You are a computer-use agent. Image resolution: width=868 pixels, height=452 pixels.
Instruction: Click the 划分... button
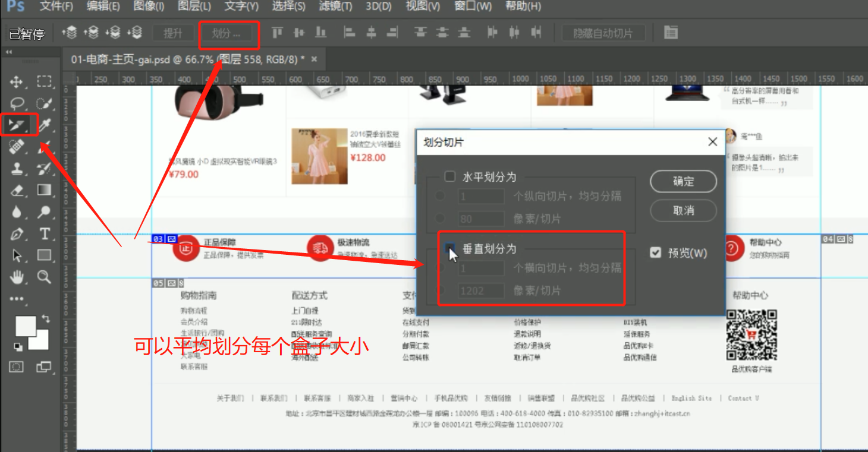(228, 33)
